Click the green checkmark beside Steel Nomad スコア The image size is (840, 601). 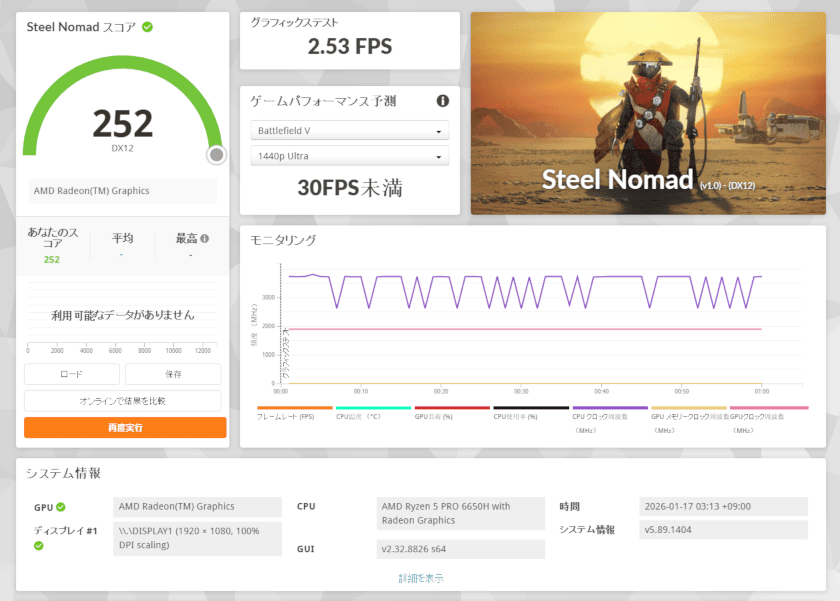point(147,27)
